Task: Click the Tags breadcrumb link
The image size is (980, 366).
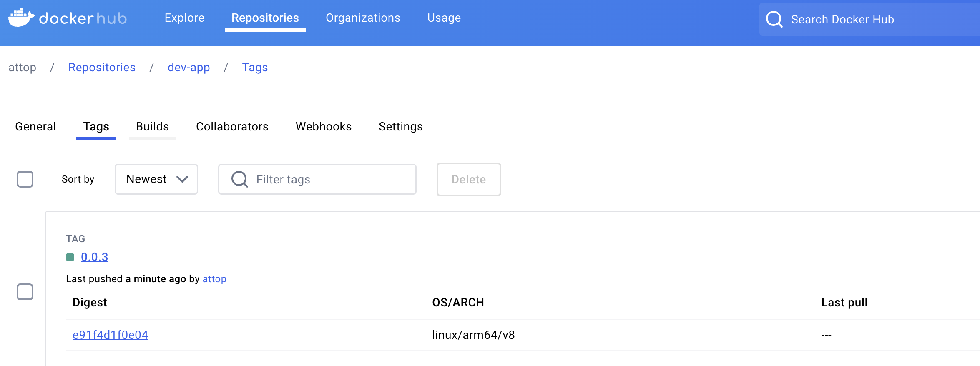Action: click(x=255, y=68)
